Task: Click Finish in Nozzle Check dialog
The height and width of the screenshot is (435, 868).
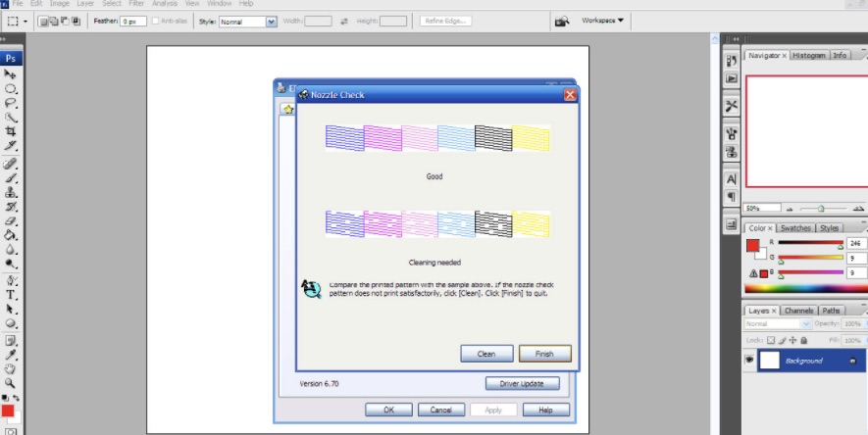Action: point(544,354)
